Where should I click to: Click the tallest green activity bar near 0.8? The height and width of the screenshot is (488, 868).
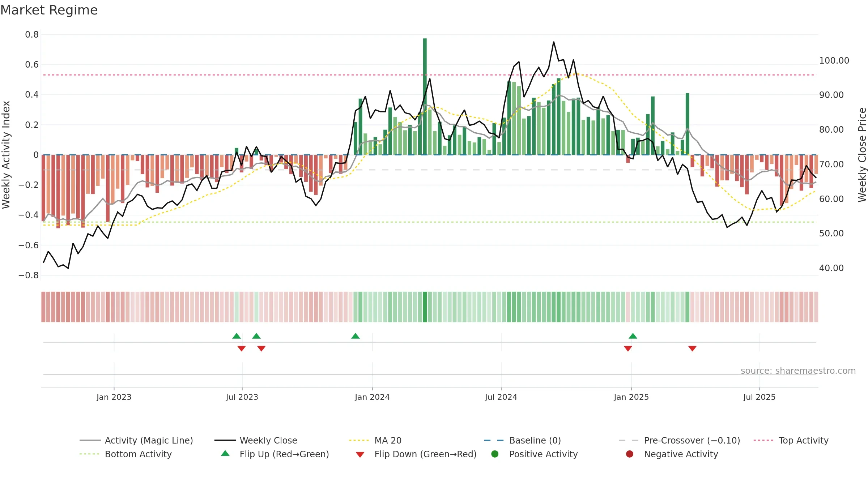coord(425,97)
